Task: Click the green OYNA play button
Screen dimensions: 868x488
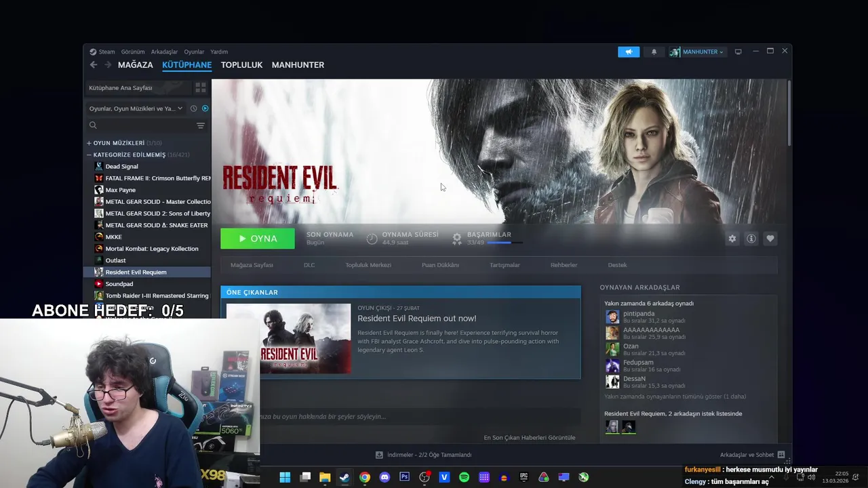Action: click(x=258, y=239)
